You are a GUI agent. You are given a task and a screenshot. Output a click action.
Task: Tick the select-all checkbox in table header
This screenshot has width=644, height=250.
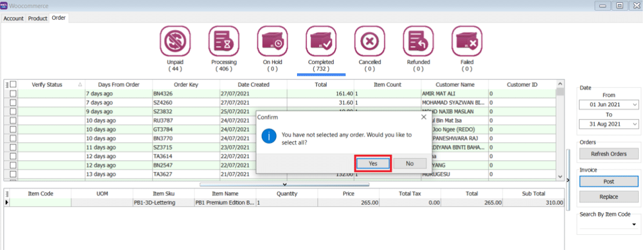tap(13, 85)
